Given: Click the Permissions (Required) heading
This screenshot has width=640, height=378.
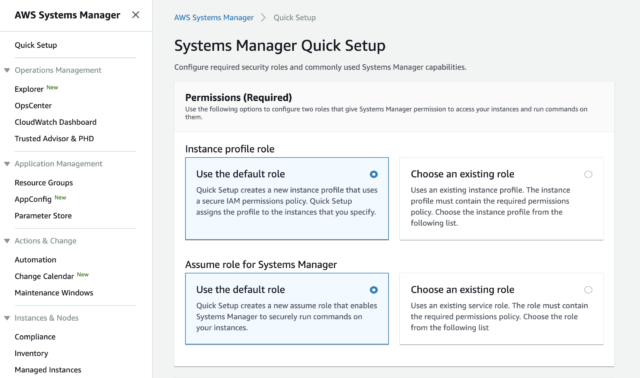Looking at the screenshot, I should click(238, 98).
